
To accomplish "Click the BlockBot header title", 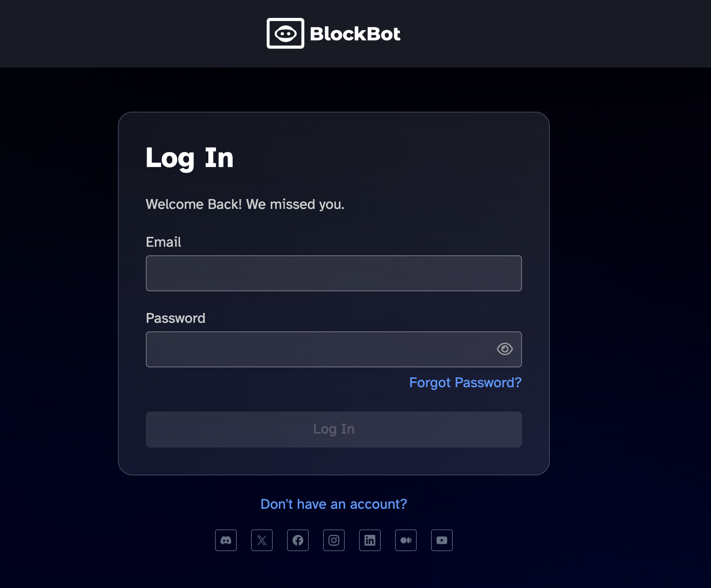I will click(355, 33).
